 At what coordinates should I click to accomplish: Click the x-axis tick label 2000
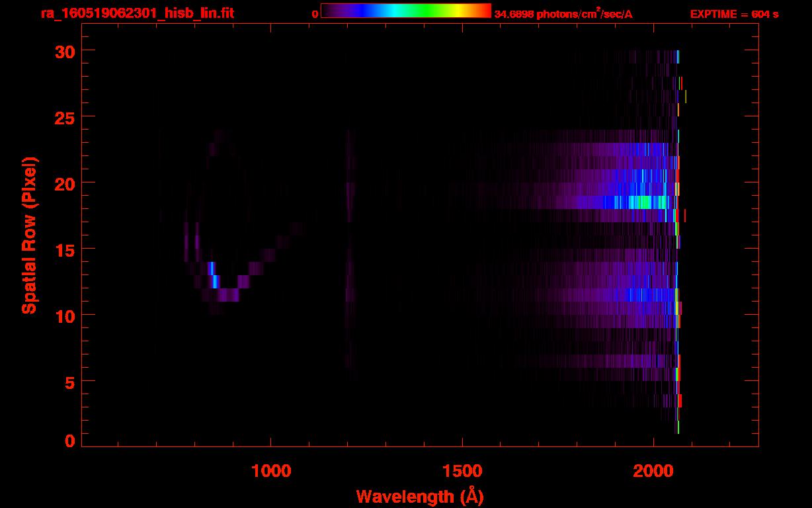point(653,471)
